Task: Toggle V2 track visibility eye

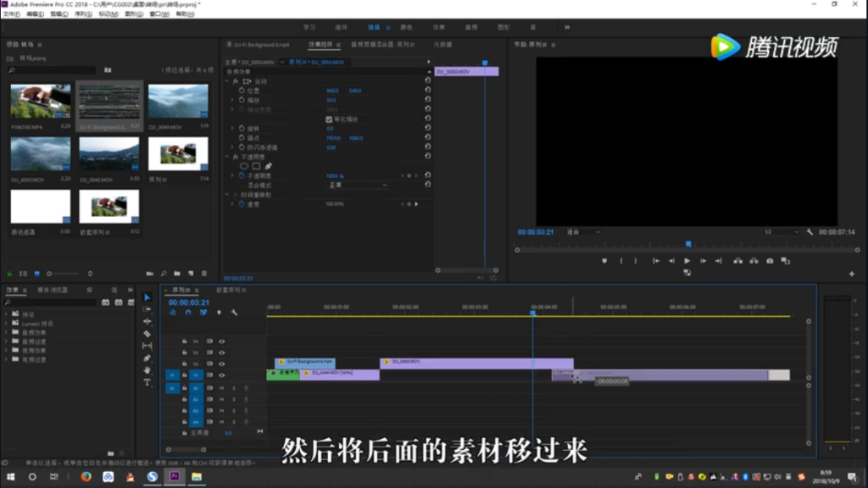Action: [x=222, y=363]
